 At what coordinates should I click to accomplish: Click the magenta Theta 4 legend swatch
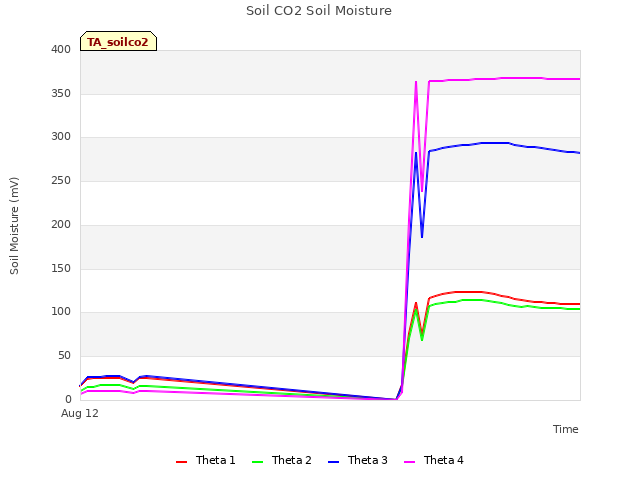coord(409,462)
